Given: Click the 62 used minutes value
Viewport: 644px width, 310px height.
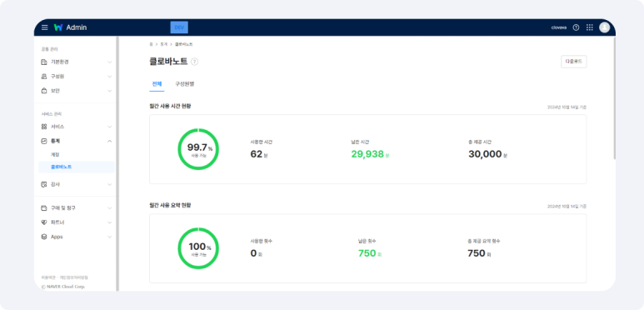Looking at the screenshot, I should pyautogui.click(x=257, y=154).
